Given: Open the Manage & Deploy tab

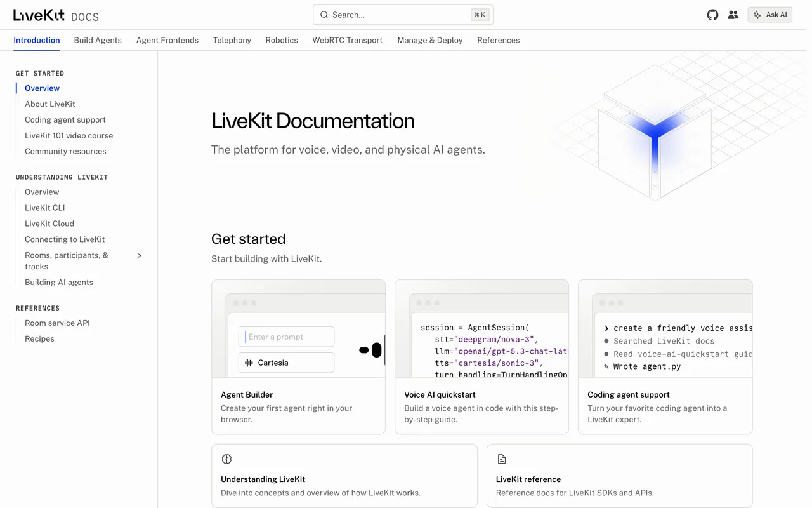Looking at the screenshot, I should (x=430, y=40).
